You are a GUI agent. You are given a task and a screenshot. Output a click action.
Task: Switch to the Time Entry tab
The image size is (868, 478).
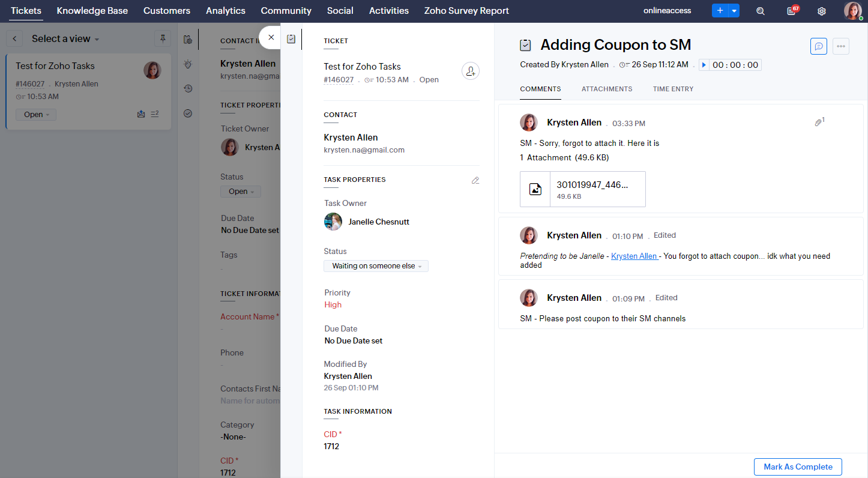(x=673, y=89)
